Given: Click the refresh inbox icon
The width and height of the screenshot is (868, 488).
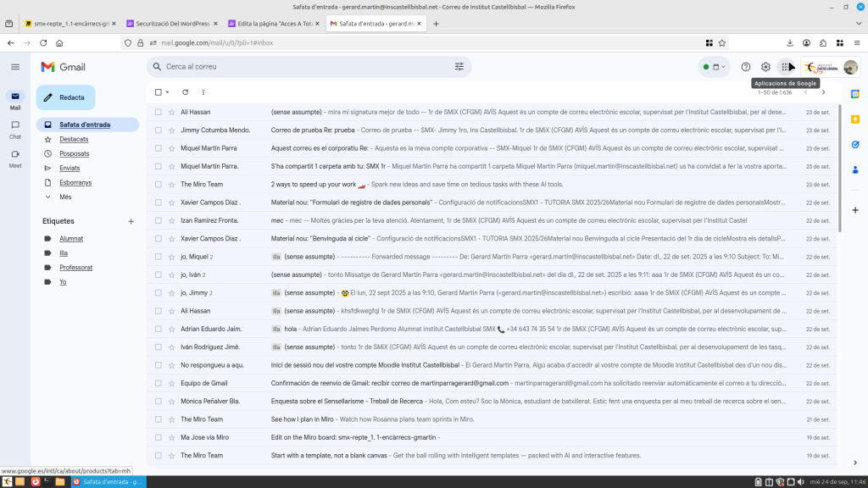Looking at the screenshot, I should [x=185, y=91].
